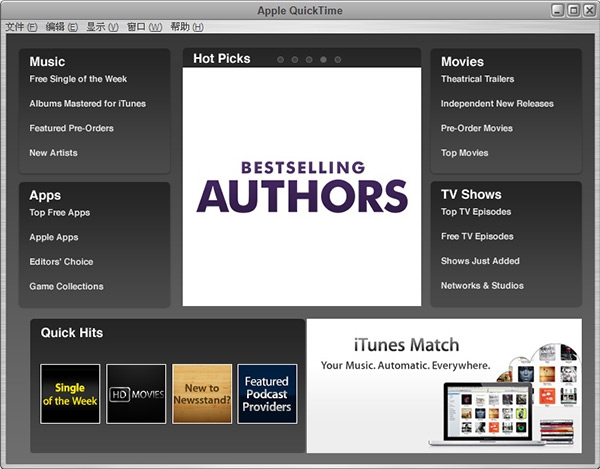Open Free Single of the Week link
Viewport: 600px width, 469px height.
coord(78,79)
